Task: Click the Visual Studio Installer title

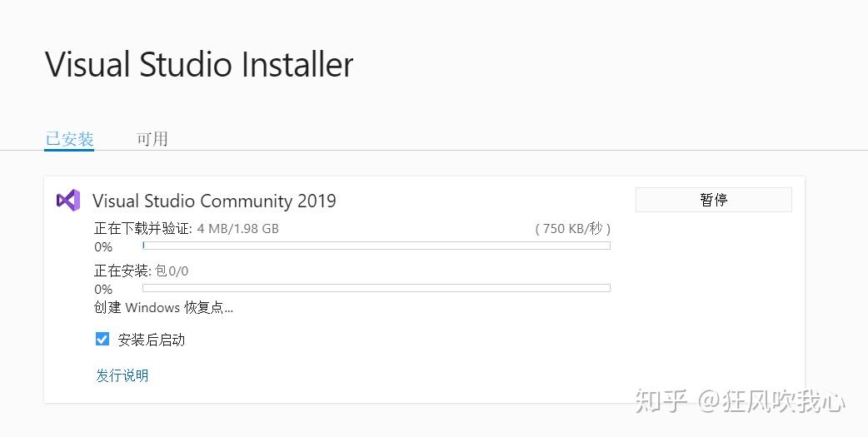Action: point(199,65)
